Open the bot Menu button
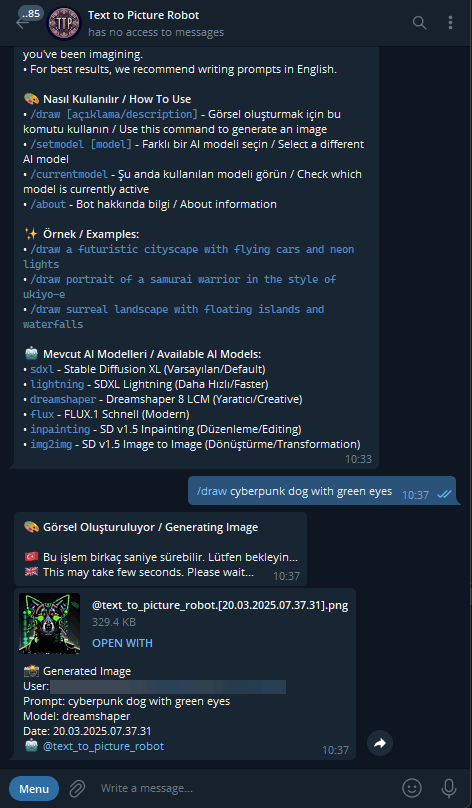Viewport: 472px width, 808px height. point(34,788)
